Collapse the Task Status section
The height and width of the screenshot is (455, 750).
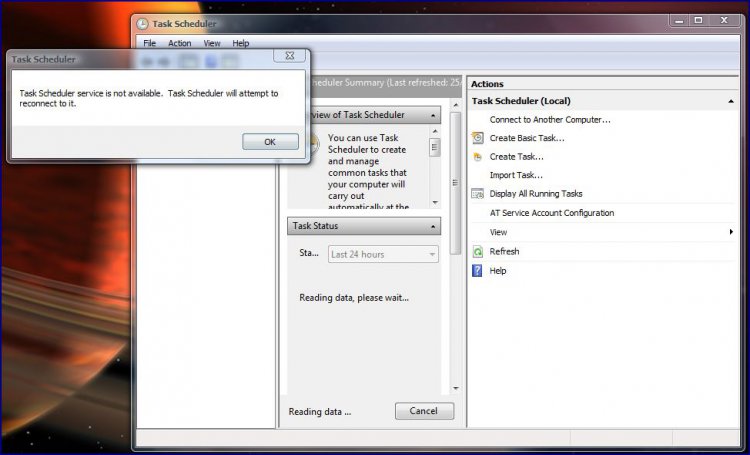(x=433, y=226)
